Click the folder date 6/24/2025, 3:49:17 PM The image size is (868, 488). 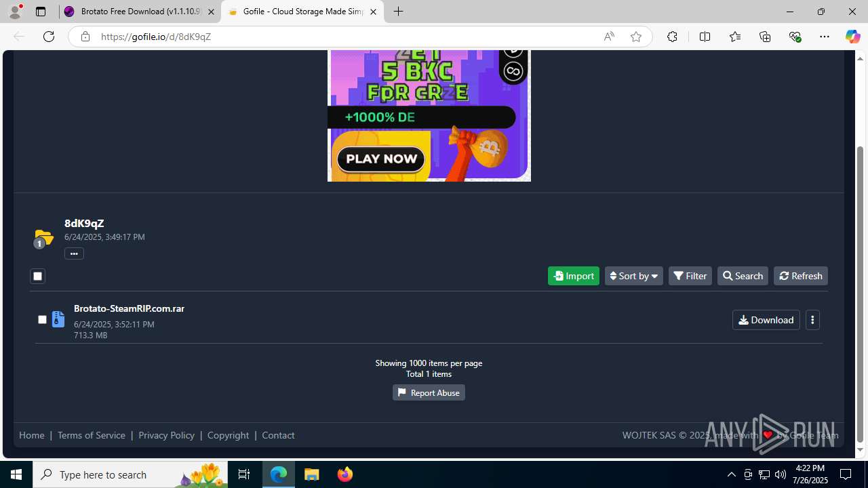click(104, 237)
